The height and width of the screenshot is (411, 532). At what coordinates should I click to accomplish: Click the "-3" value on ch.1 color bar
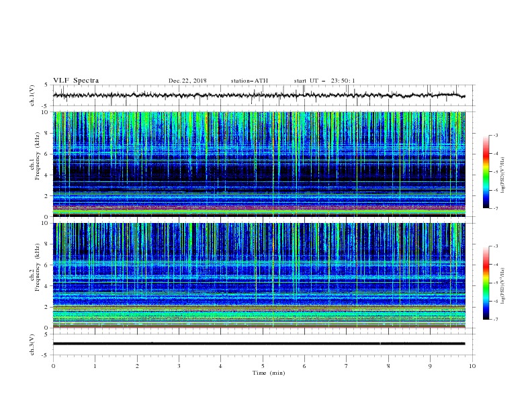(x=495, y=135)
